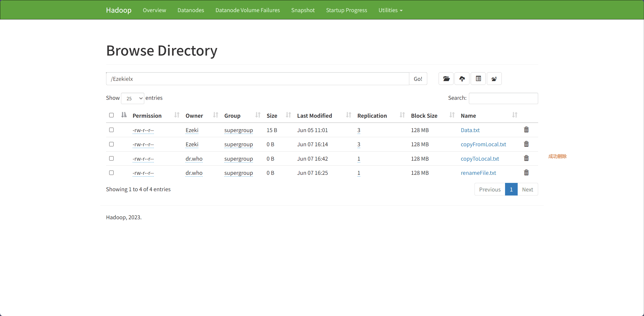644x316 pixels.
Task: Click the create directory folder icon
Action: tap(446, 79)
